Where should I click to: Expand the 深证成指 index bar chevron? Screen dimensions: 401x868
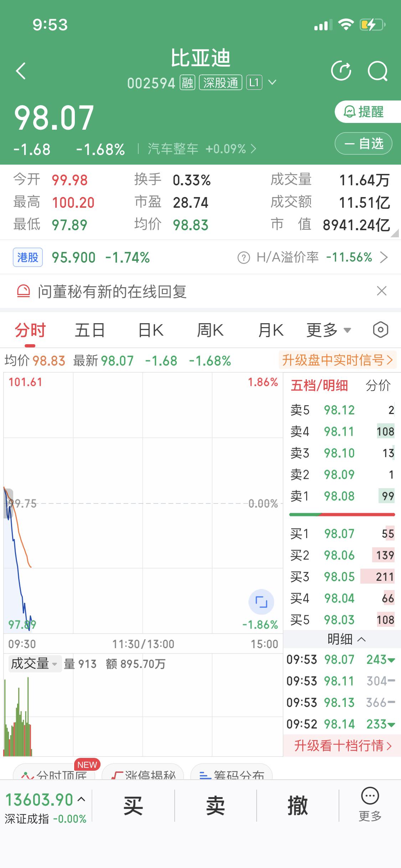81,800
